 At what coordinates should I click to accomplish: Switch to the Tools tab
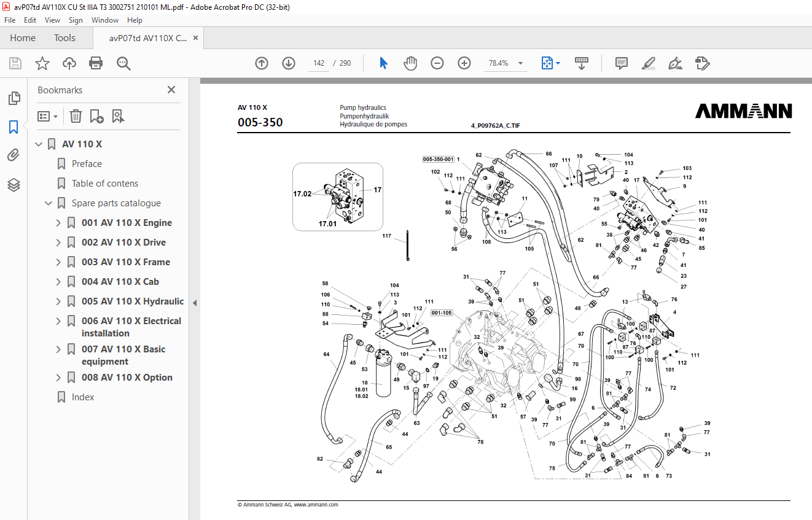pos(64,38)
